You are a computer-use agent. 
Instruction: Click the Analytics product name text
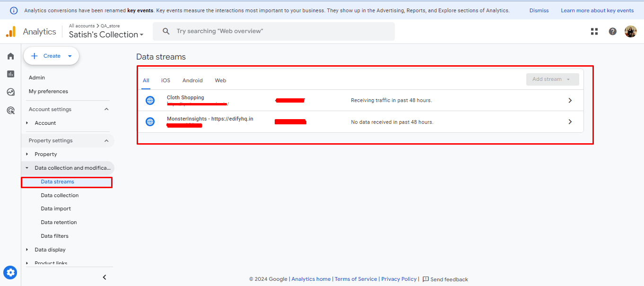click(x=39, y=32)
